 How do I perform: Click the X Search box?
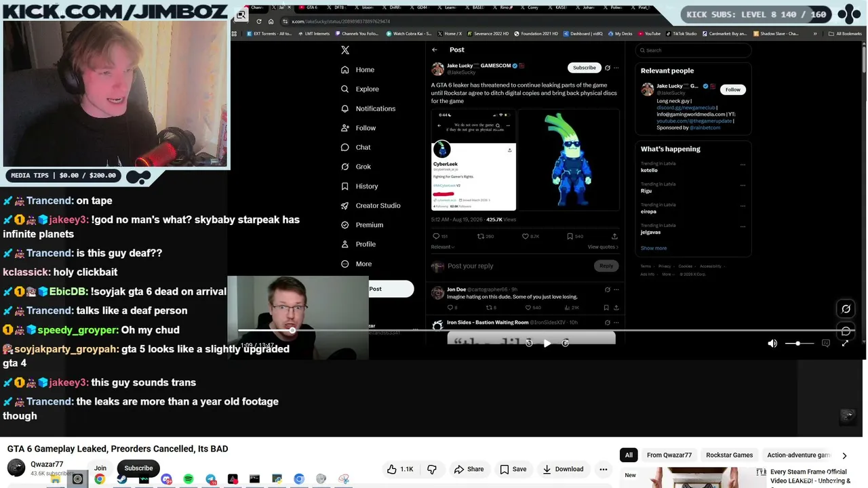coord(693,50)
